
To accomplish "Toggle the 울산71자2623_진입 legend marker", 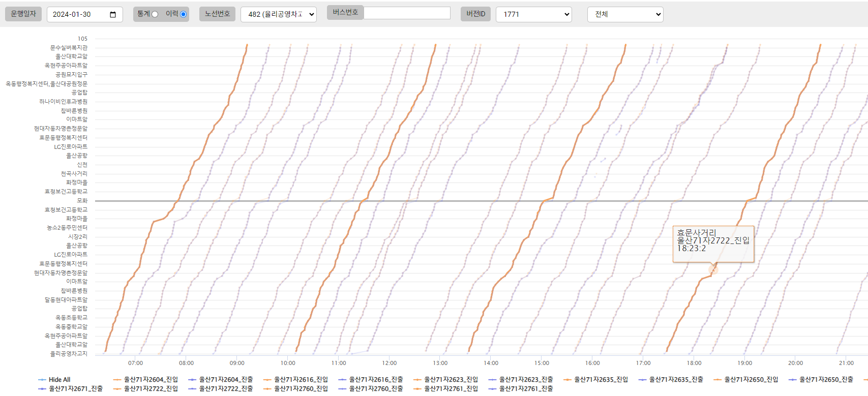I will click(x=417, y=380).
